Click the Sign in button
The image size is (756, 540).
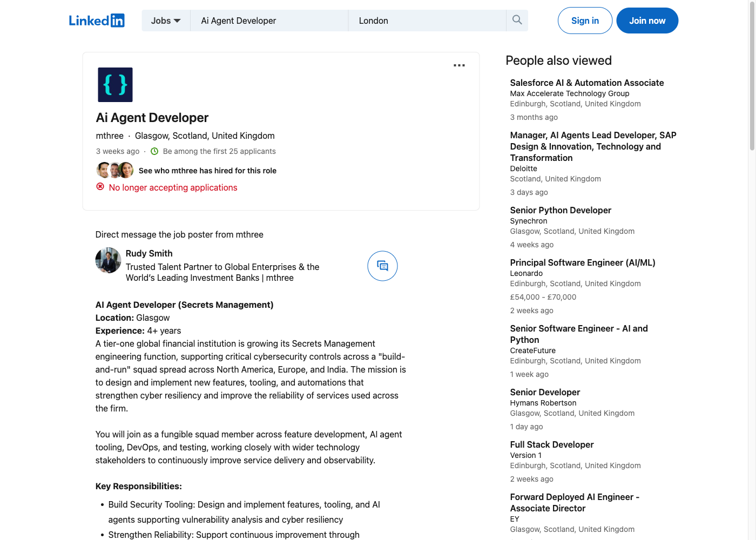coord(585,21)
